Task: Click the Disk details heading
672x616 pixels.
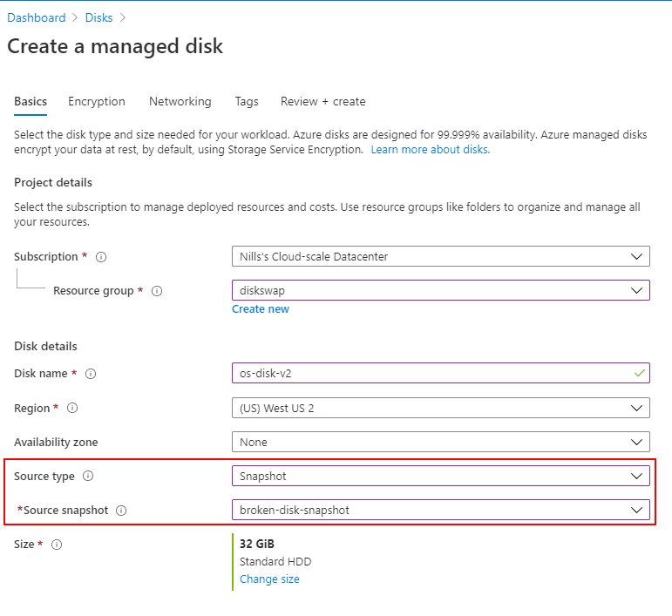Action: [x=46, y=346]
